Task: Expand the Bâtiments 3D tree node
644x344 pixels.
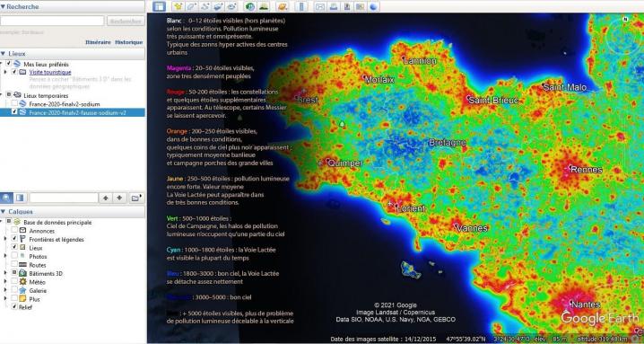Action: point(5,273)
